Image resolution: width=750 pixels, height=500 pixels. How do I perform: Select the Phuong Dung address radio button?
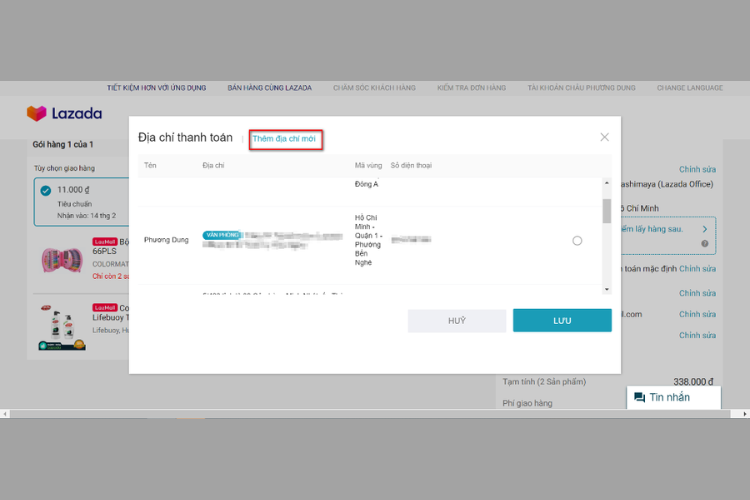coord(577,241)
